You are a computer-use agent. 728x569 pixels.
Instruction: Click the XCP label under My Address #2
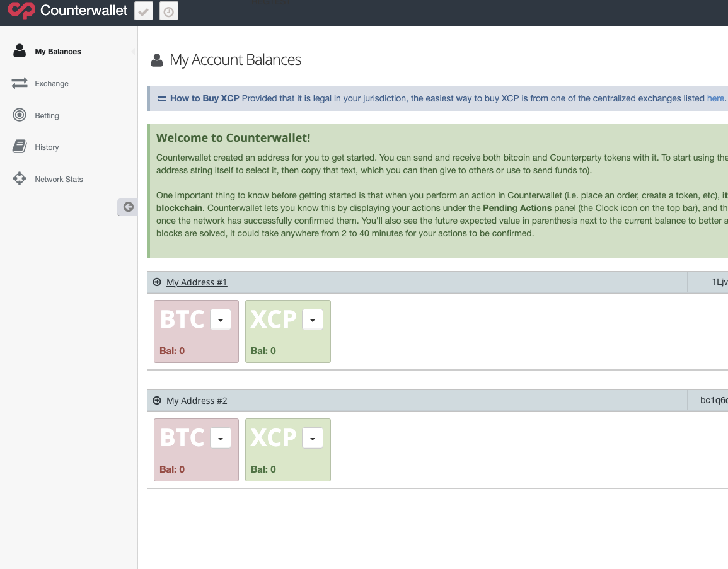(274, 438)
